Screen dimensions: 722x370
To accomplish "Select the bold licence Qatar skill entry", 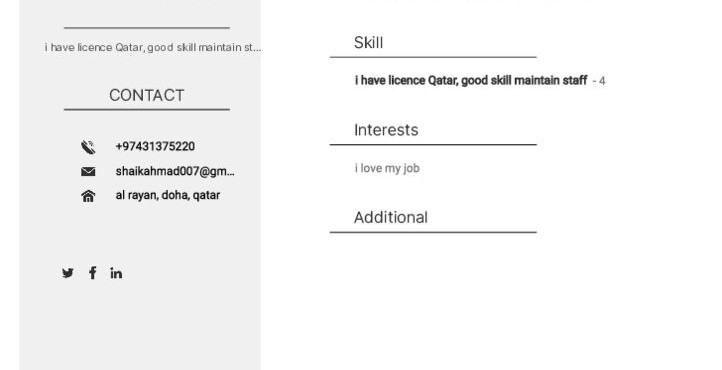I will tap(471, 81).
